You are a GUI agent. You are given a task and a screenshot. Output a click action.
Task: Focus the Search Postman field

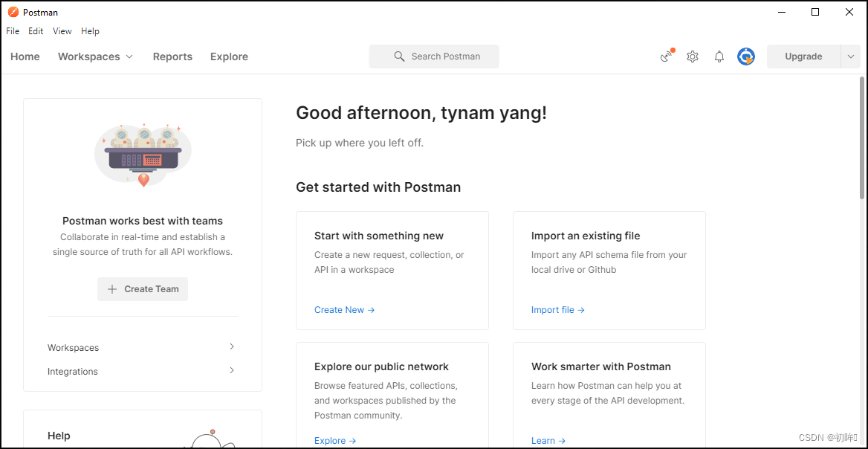tap(434, 56)
